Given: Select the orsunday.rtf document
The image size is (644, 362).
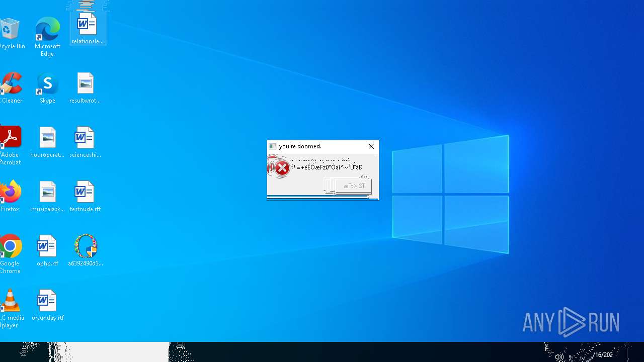Looking at the screenshot, I should (x=47, y=305).
